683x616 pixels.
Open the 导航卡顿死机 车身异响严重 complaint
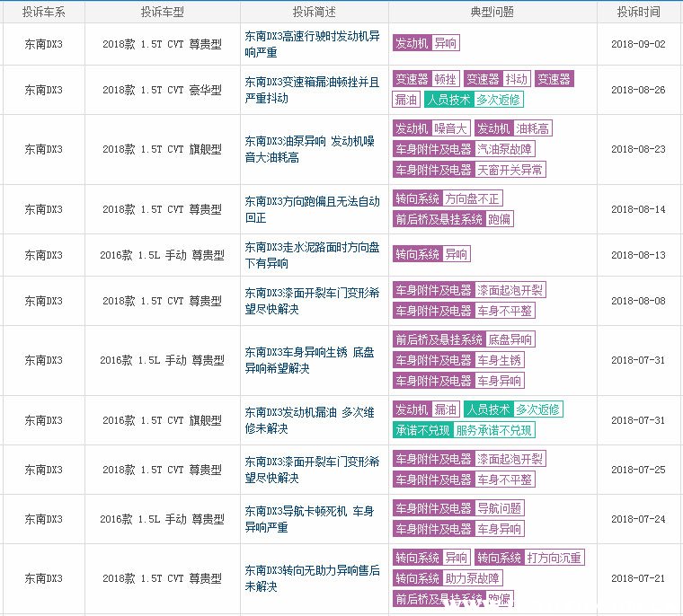tap(312, 519)
